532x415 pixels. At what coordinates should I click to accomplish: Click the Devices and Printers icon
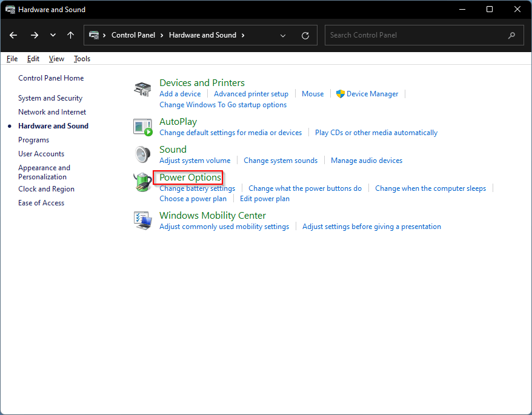click(x=142, y=89)
